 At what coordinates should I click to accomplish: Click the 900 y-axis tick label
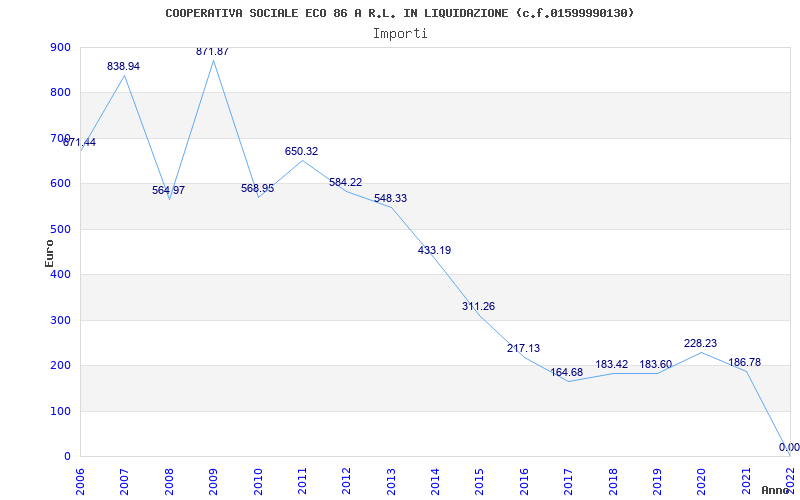(59, 47)
